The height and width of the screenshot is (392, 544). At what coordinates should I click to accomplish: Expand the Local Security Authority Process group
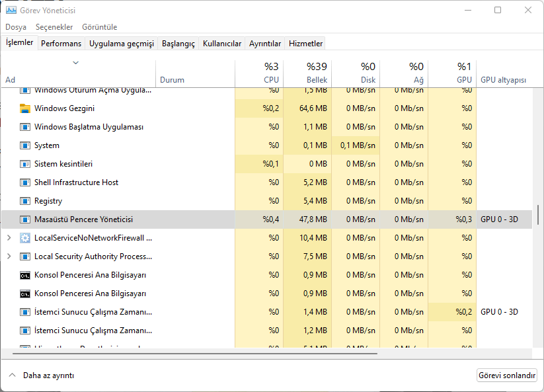coord(9,256)
